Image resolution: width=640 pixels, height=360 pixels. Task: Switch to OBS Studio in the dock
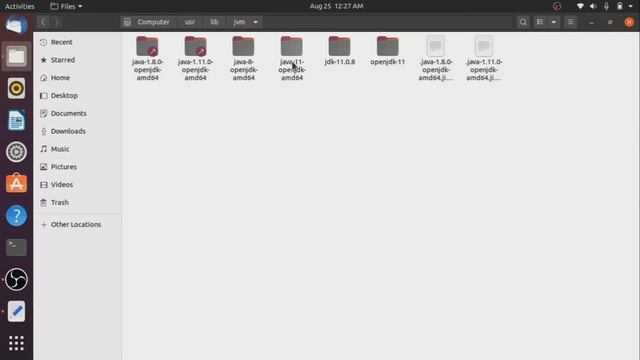click(16, 280)
